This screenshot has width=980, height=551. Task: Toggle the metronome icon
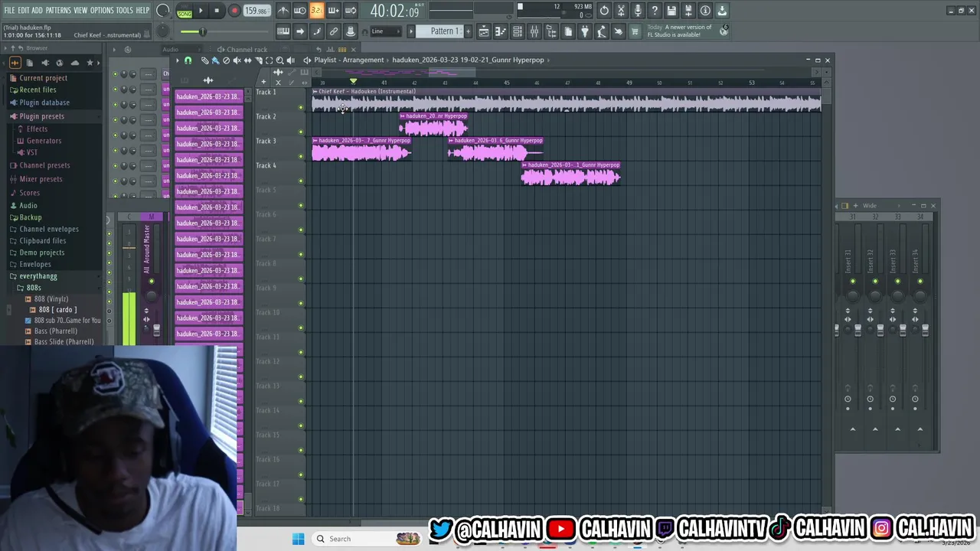point(283,11)
